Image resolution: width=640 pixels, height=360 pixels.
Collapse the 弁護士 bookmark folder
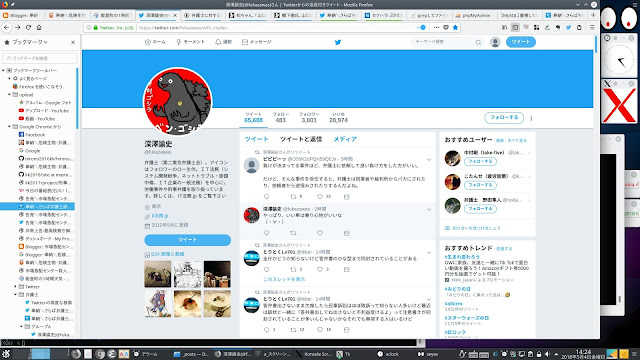(16, 294)
